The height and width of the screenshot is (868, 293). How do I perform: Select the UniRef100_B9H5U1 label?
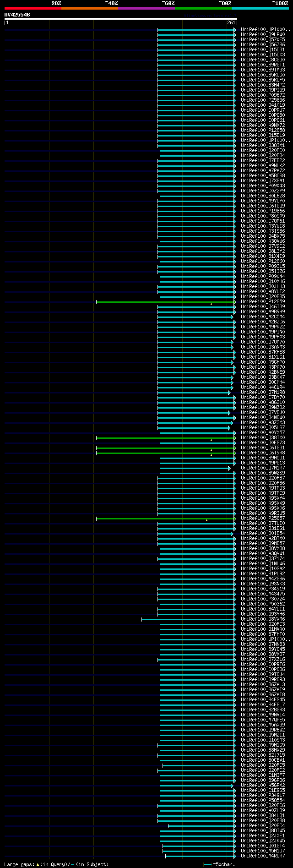263,458
